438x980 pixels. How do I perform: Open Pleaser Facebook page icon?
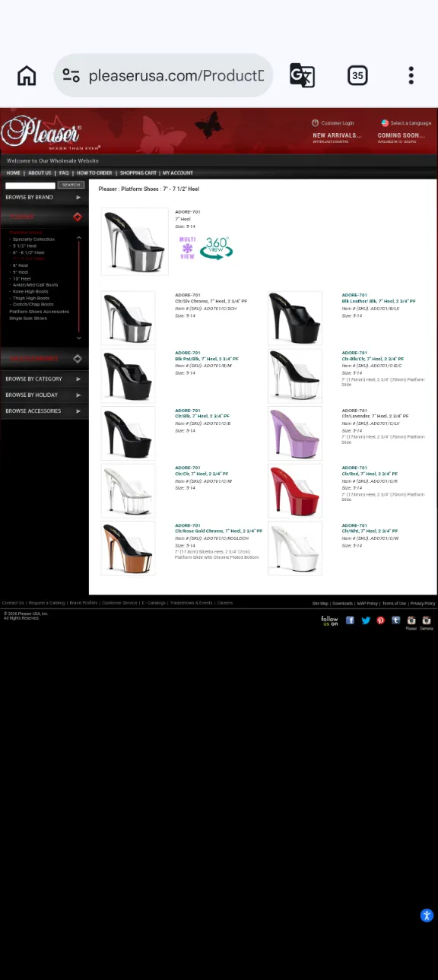350,620
